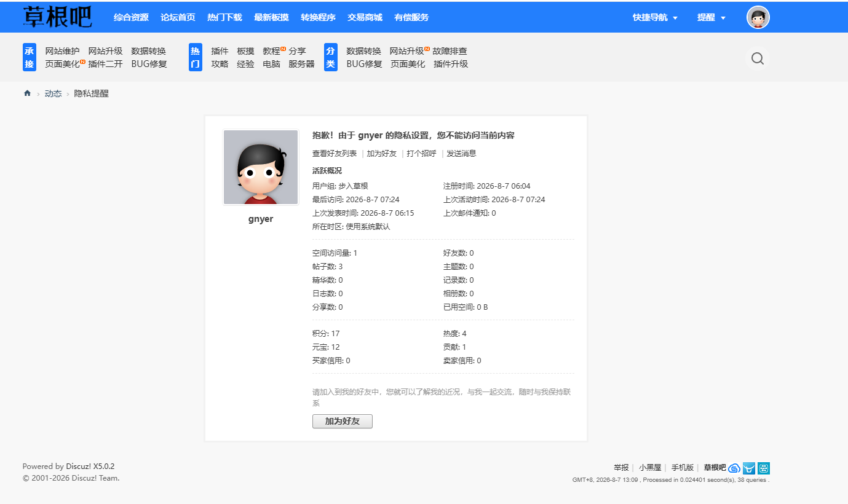Click the 打个招呼 link
This screenshot has height=504, width=848.
(x=421, y=154)
